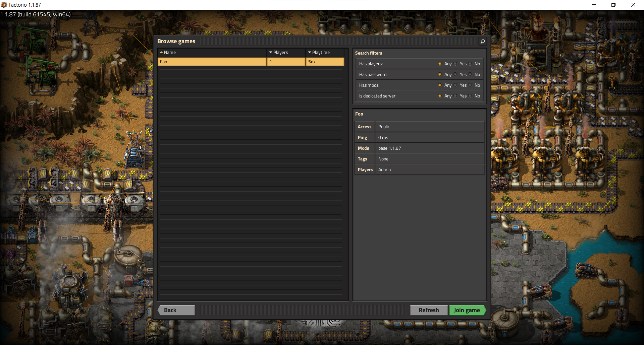Minimize the Factorio window
644x345 pixels.
594,5
